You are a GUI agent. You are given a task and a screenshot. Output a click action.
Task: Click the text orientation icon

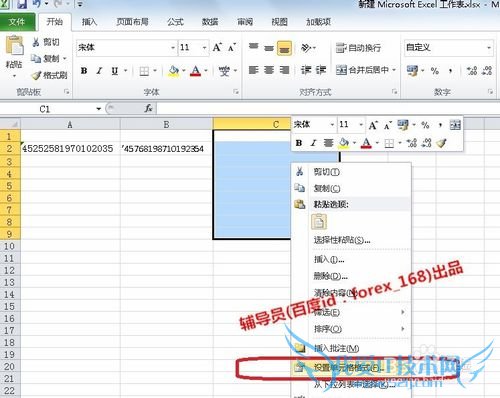coord(306,48)
